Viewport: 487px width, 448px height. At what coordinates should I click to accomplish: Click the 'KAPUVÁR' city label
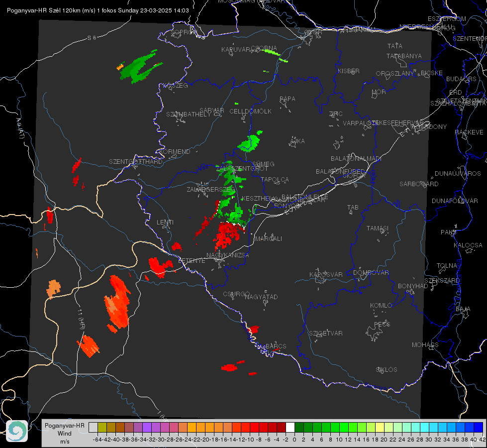click(236, 50)
